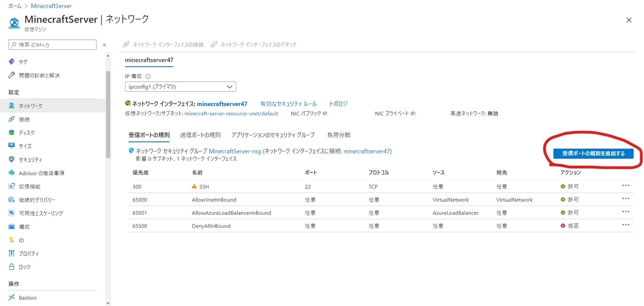Viewport: 644px width, 306px height.
Task: Open the トポロジ link
Action: click(338, 104)
